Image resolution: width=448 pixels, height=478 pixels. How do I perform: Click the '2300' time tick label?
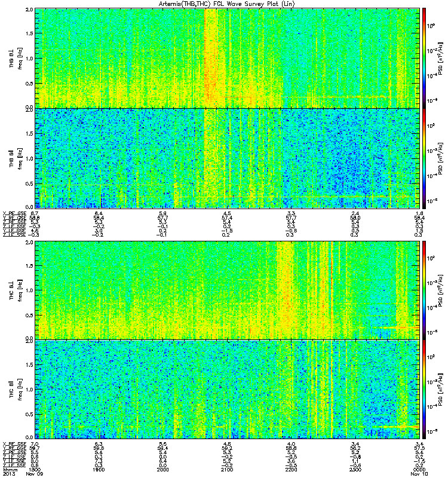click(355, 470)
